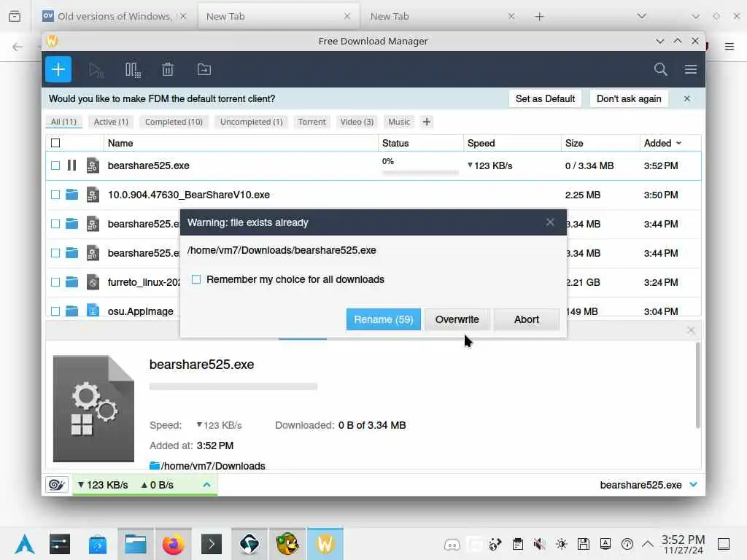Enable Remember my choice for all downloads
This screenshot has width=747, height=560.
click(x=196, y=279)
